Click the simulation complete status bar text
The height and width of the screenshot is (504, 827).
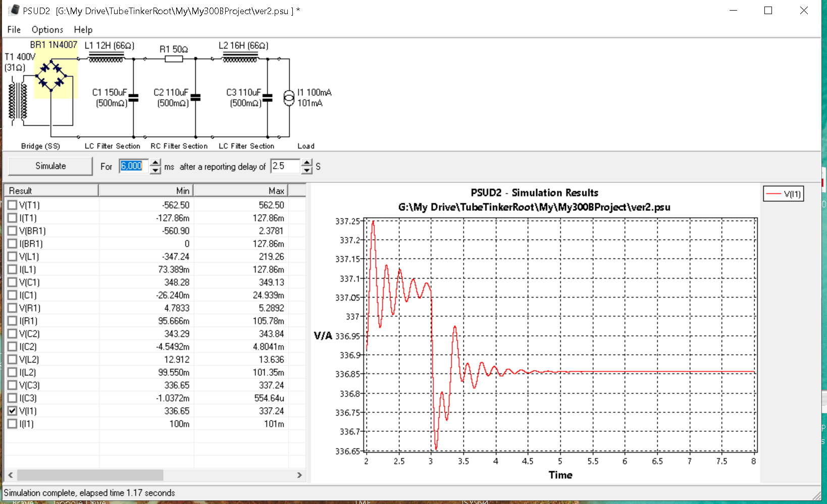(x=89, y=493)
